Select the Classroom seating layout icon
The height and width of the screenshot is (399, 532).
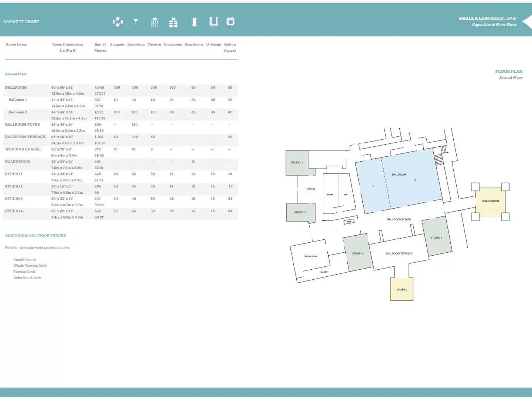pos(173,23)
